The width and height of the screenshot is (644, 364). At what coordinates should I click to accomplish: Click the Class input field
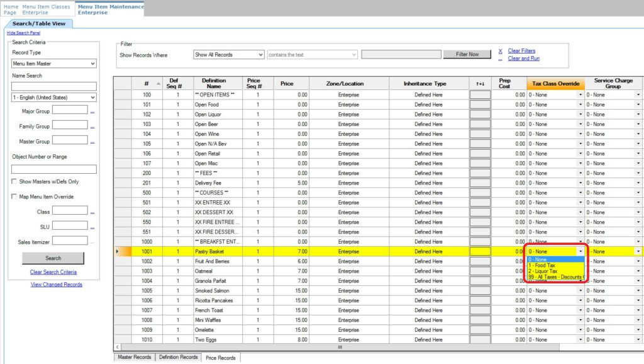[x=70, y=210]
